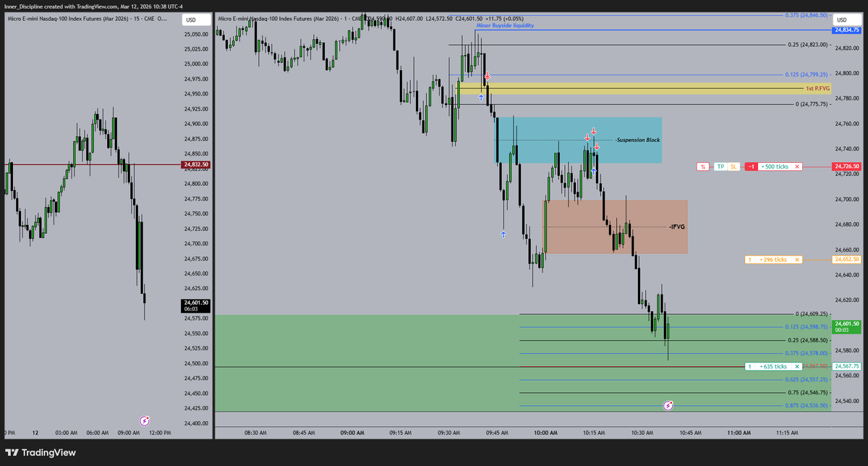The image size is (868, 466).
Task: Add take profit with the TP button
Action: coord(720,166)
